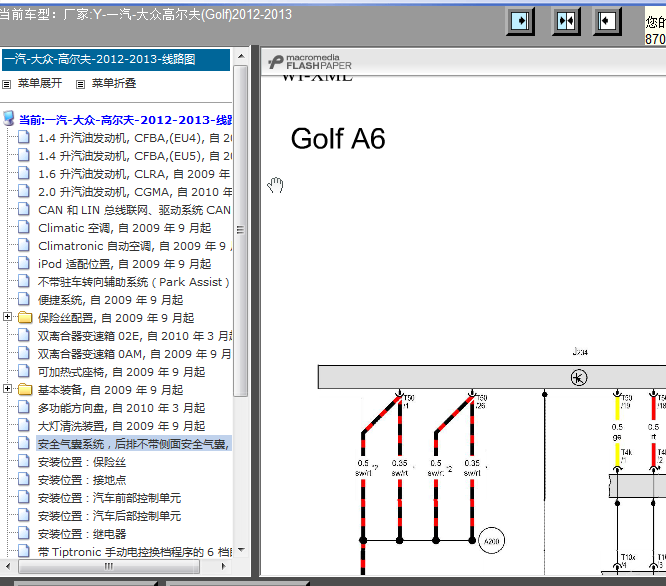
Task: Select 大灯清洗装置 entry
Action: pos(121,426)
